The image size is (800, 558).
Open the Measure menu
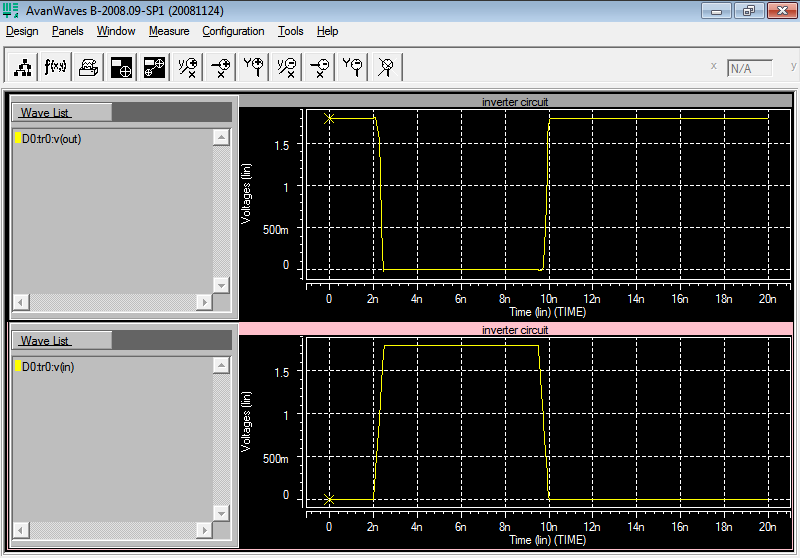point(169,31)
